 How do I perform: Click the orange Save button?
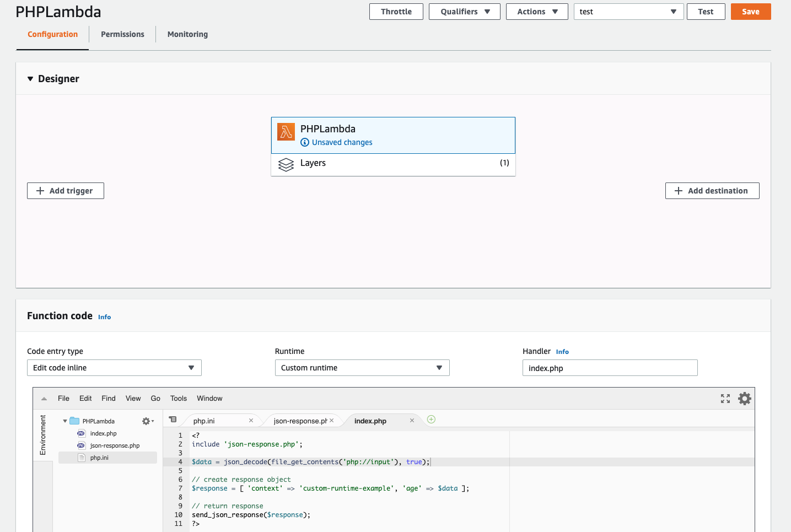coord(751,12)
